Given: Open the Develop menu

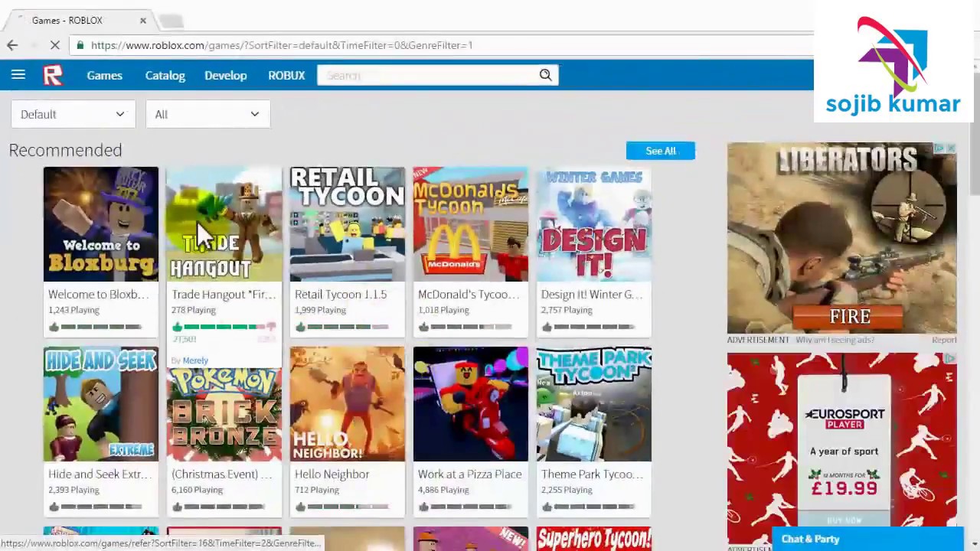Looking at the screenshot, I should click(x=225, y=75).
